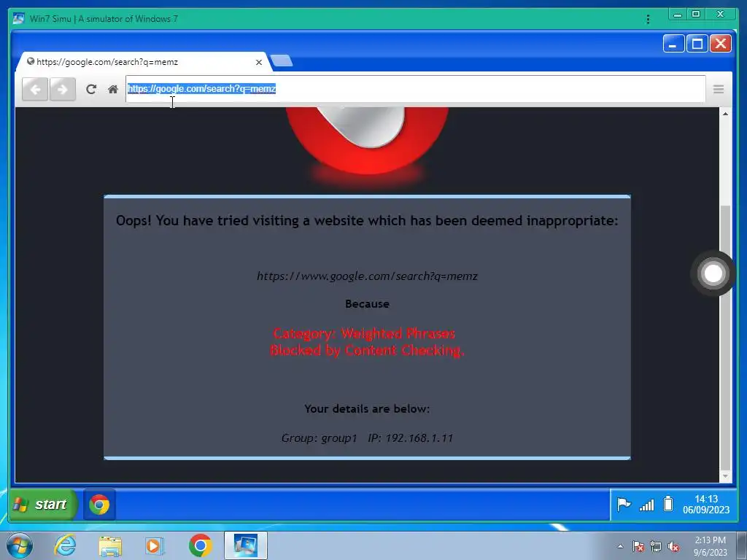
Task: Open the home page via house icon
Action: tap(113, 89)
